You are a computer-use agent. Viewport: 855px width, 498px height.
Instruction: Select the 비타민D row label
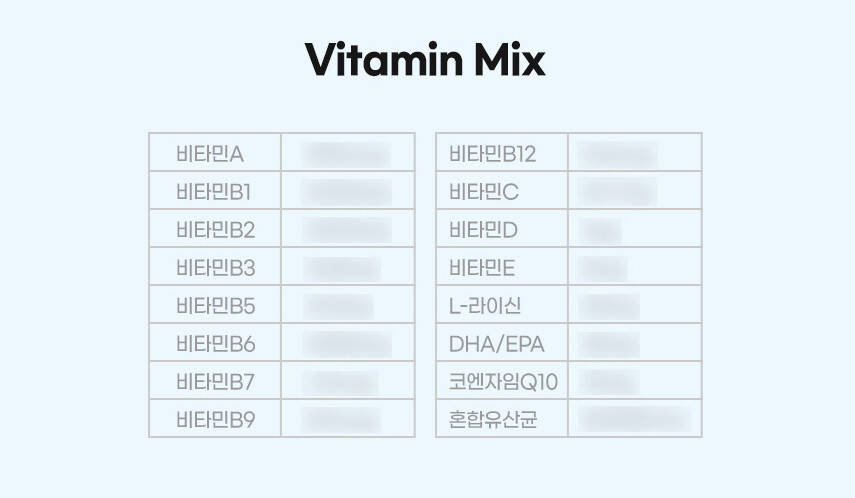point(484,230)
